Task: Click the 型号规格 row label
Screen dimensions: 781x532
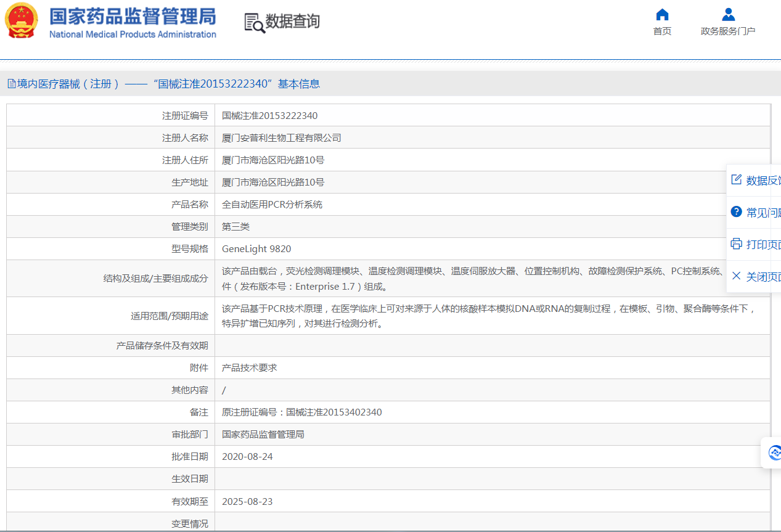Action: pyautogui.click(x=190, y=249)
